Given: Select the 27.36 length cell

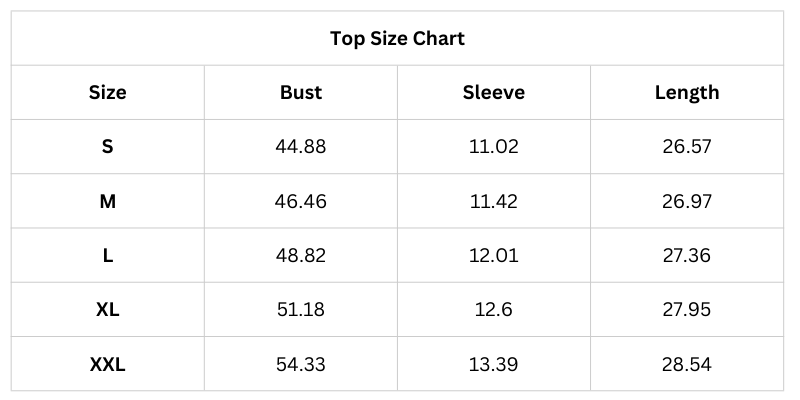Looking at the screenshot, I should (x=687, y=255).
